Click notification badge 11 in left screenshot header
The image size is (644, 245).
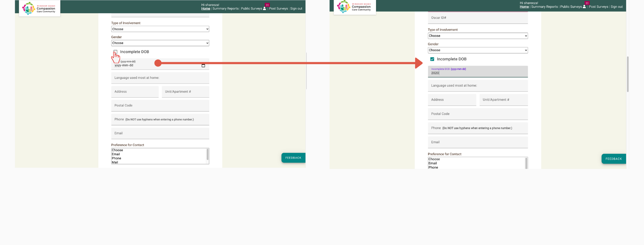coord(267,5)
